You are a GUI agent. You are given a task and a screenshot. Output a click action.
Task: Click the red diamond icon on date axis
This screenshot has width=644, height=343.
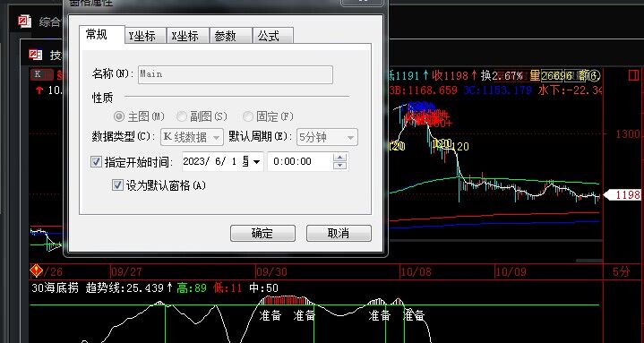[x=37, y=270]
